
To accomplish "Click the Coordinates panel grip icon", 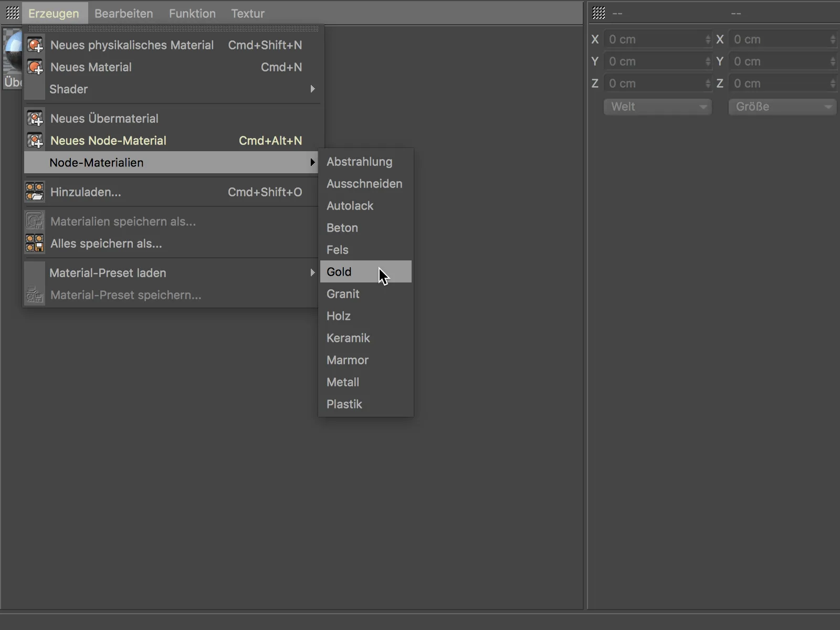I will pyautogui.click(x=599, y=13).
